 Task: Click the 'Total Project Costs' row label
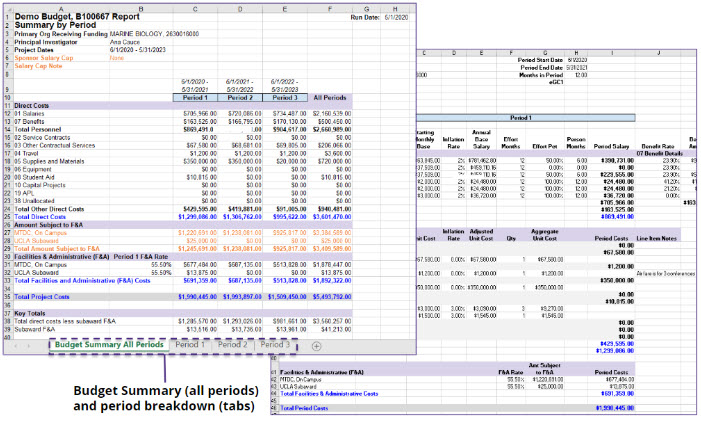pos(42,297)
